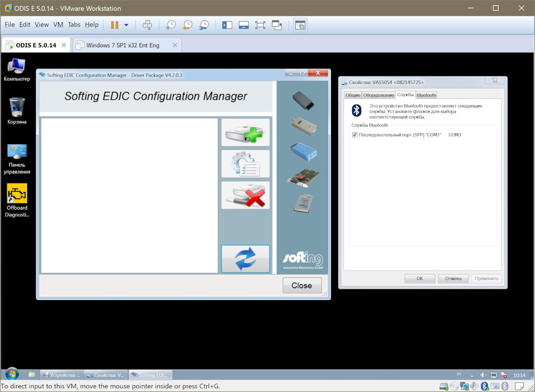Image resolution: width=535 pixels, height=392 pixels.
Task: Select the black EDIC dongle device image
Action: click(x=303, y=101)
